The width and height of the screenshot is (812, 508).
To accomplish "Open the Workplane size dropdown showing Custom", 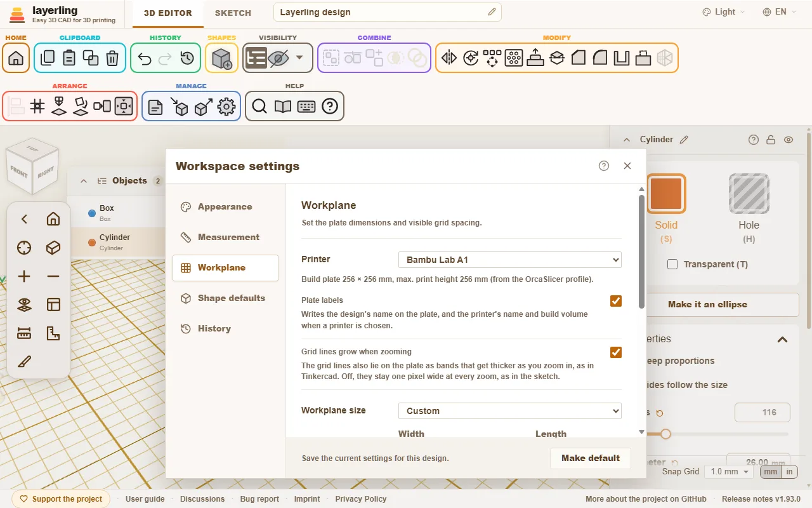I will tap(510, 411).
